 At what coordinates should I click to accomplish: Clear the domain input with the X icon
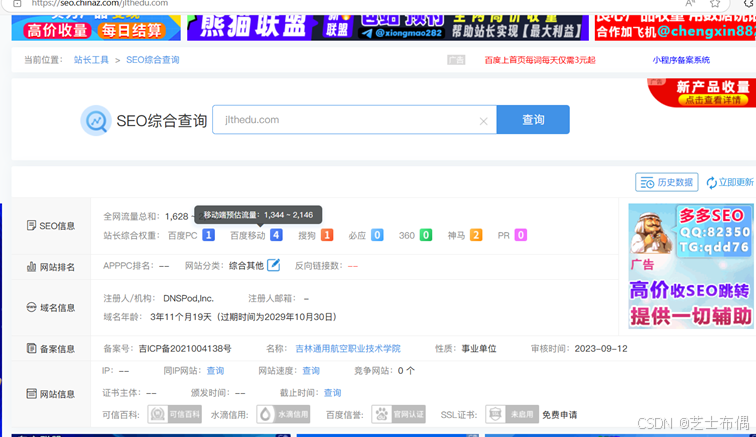(x=484, y=121)
